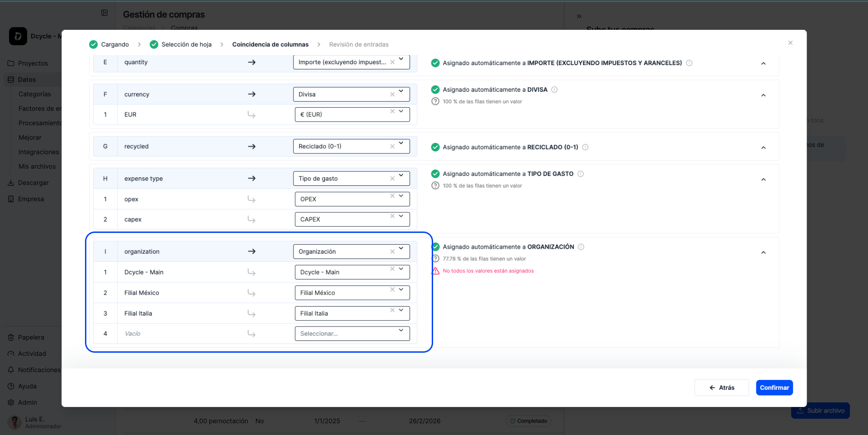This screenshot has height=435, width=868.
Task: Open the Reciclado (0-1) dropdown
Action: [401, 143]
